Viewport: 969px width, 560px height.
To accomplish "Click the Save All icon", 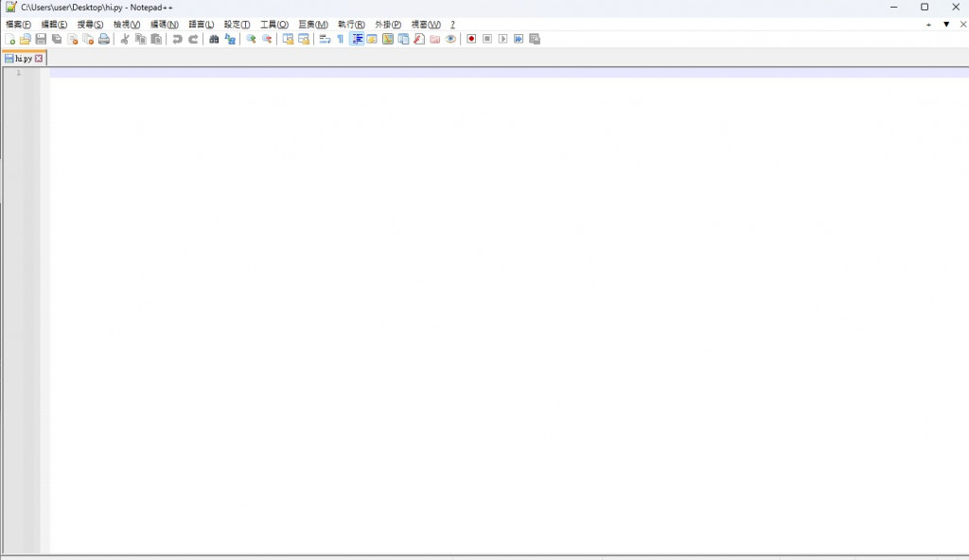I will click(57, 39).
